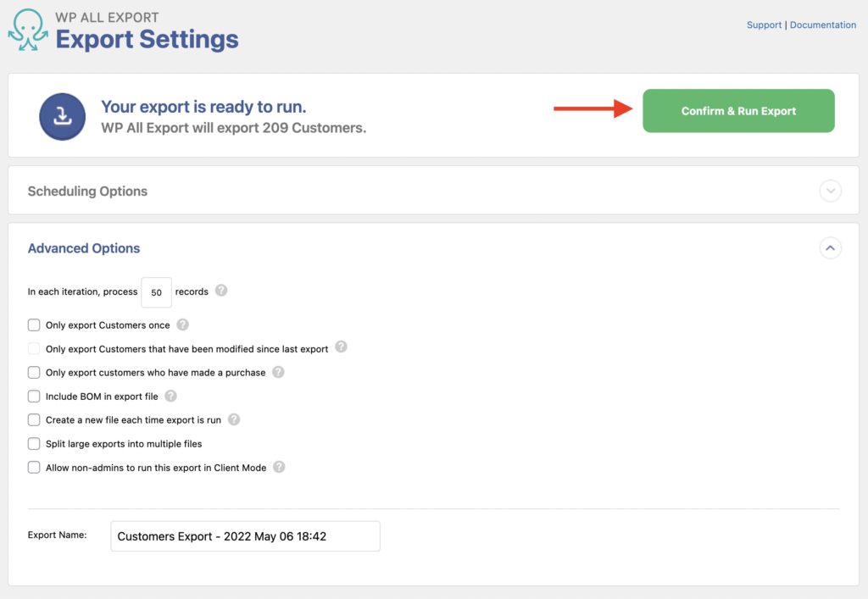Expand the Scheduling Options section
Image resolution: width=868 pixels, height=599 pixels.
[831, 191]
